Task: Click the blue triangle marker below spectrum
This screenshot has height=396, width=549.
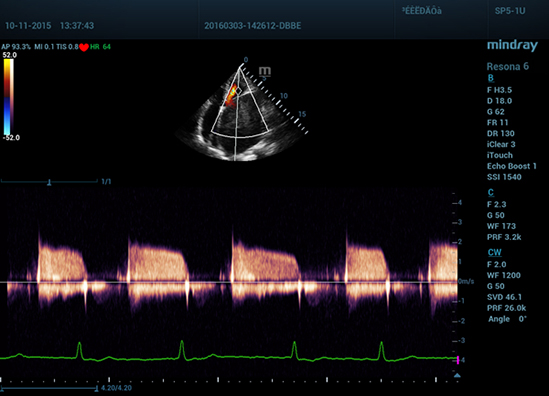Action: [x=457, y=375]
